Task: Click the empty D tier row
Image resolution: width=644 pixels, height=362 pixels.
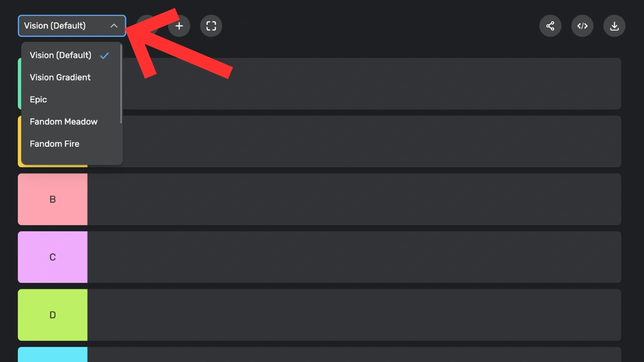Action: click(354, 315)
